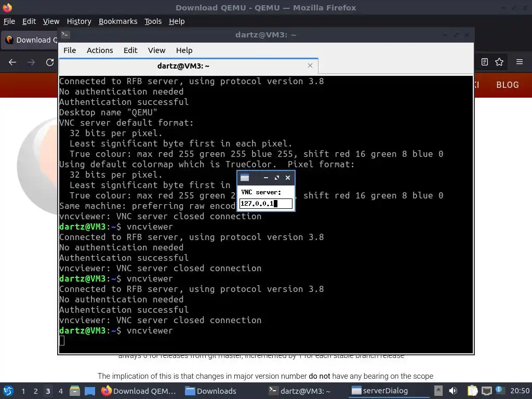The height and width of the screenshot is (399, 532).
Task: Select the Download QEMU Firefox tab
Action: (x=30, y=40)
